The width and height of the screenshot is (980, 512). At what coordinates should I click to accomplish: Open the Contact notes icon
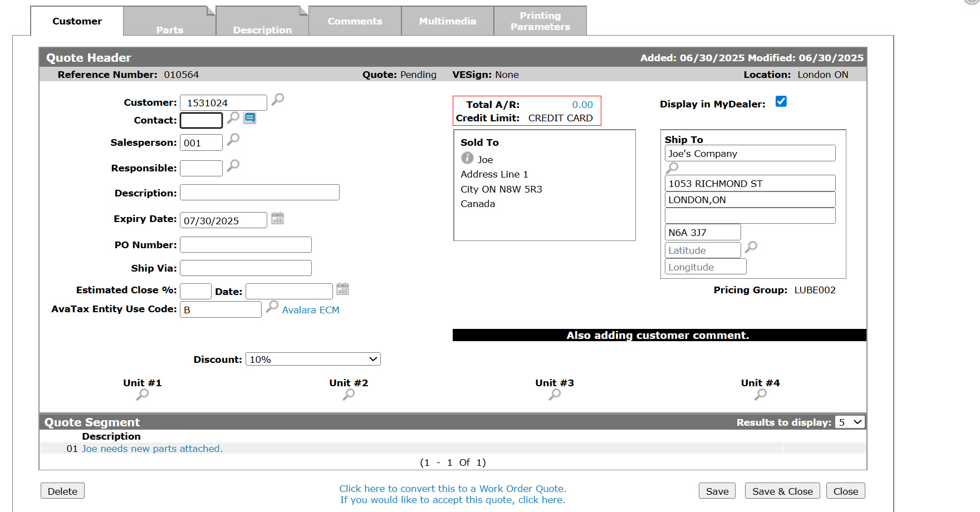pos(250,118)
